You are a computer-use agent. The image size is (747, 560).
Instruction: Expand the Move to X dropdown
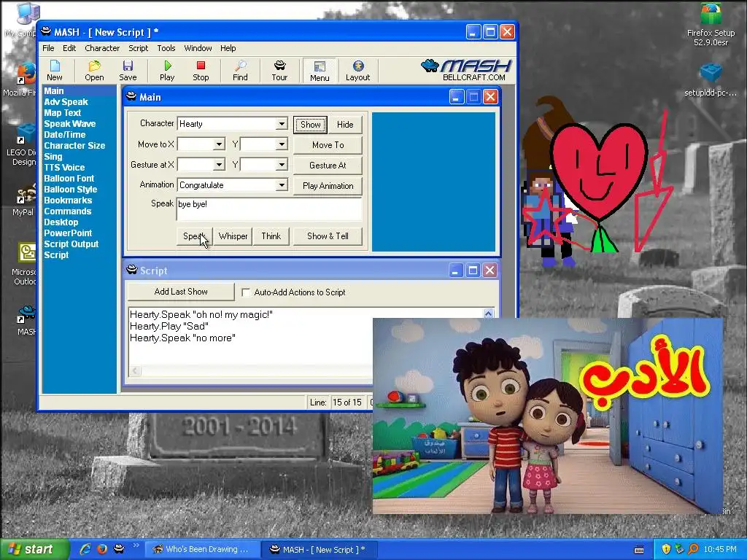219,144
